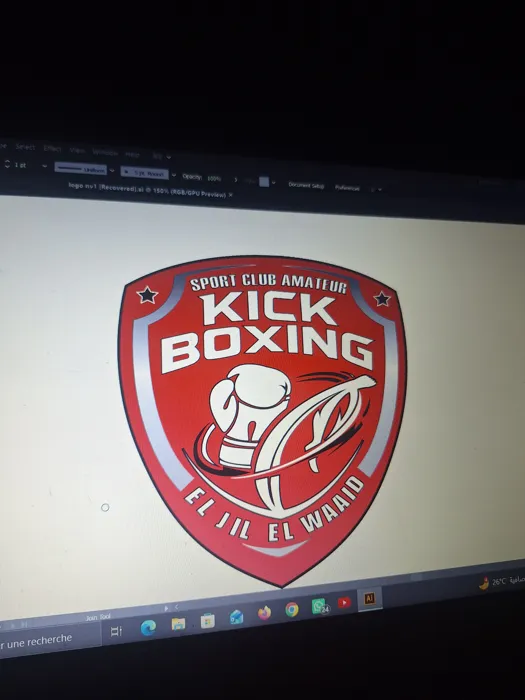
Task: Launch Firefox from the taskbar
Action: pyautogui.click(x=264, y=613)
